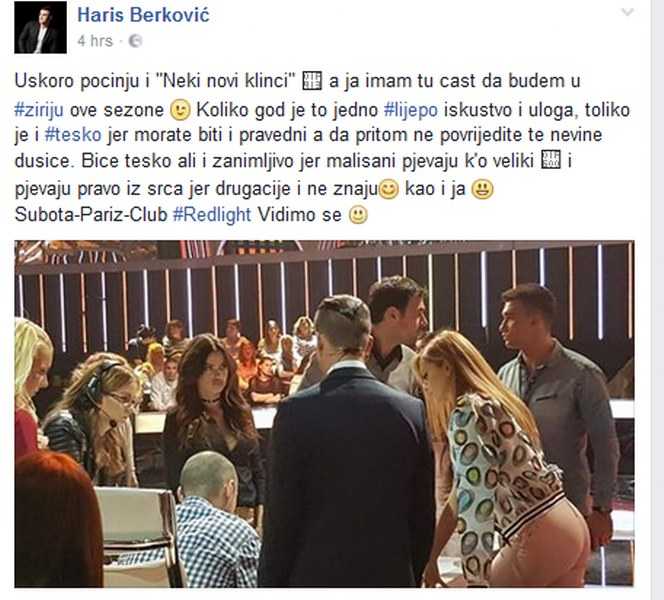Click the grinning emoji after kao i ja
Image resolution: width=664 pixels, height=600 pixels.
click(482, 189)
